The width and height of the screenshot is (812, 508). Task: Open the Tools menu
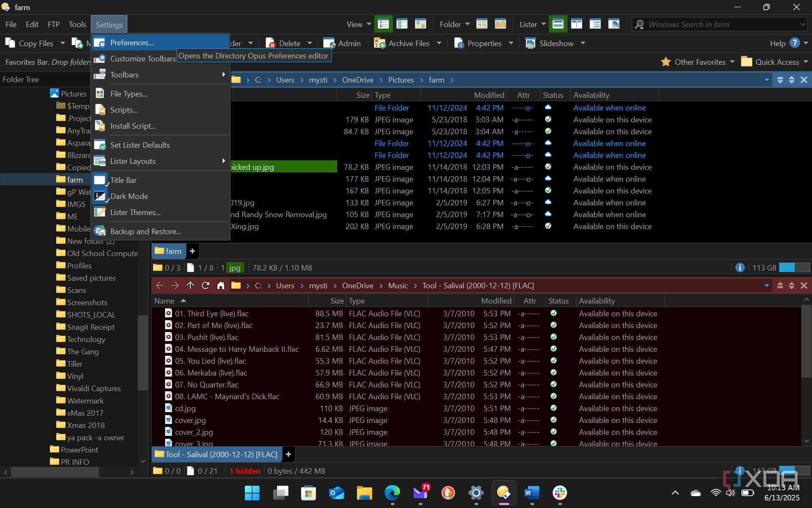(77, 25)
